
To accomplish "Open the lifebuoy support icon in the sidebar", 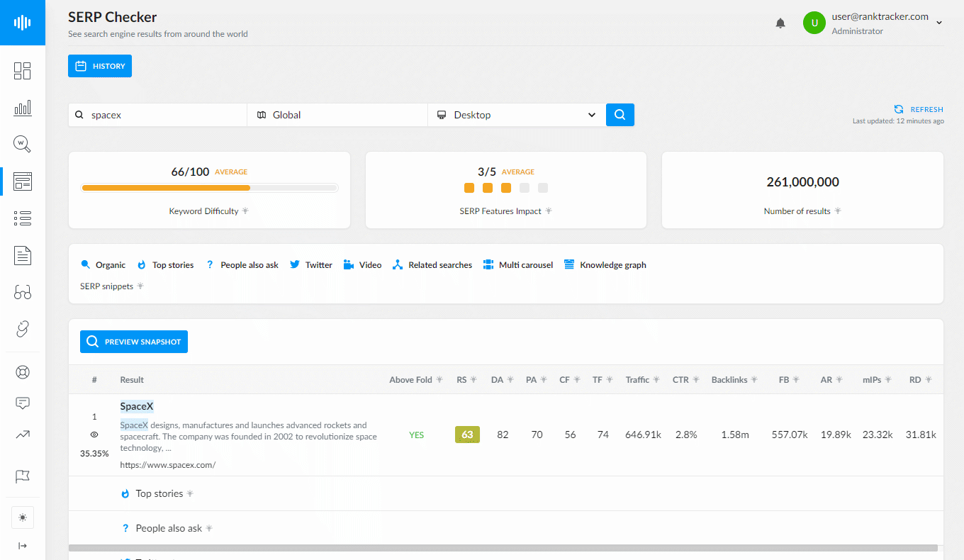I will tap(23, 372).
